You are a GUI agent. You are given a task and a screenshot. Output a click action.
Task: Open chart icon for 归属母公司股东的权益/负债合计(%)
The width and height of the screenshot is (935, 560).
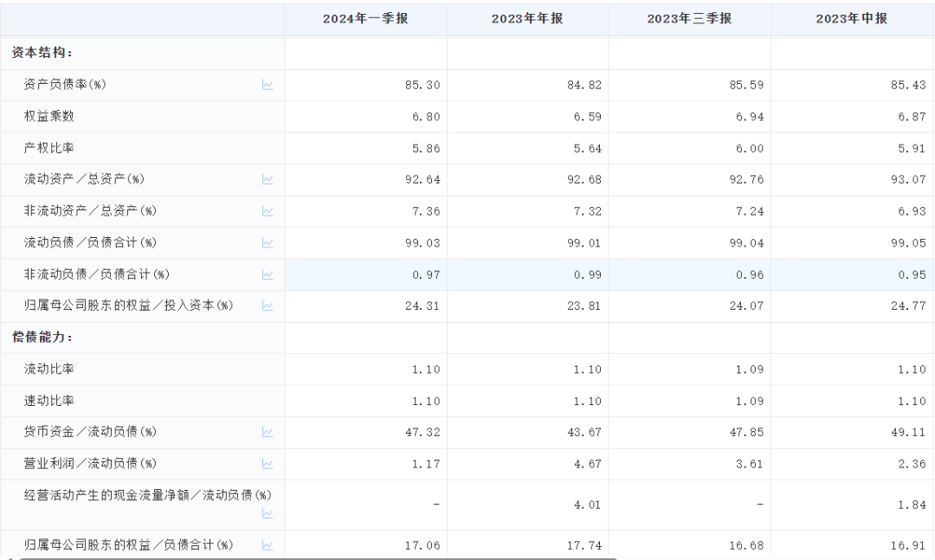click(268, 545)
